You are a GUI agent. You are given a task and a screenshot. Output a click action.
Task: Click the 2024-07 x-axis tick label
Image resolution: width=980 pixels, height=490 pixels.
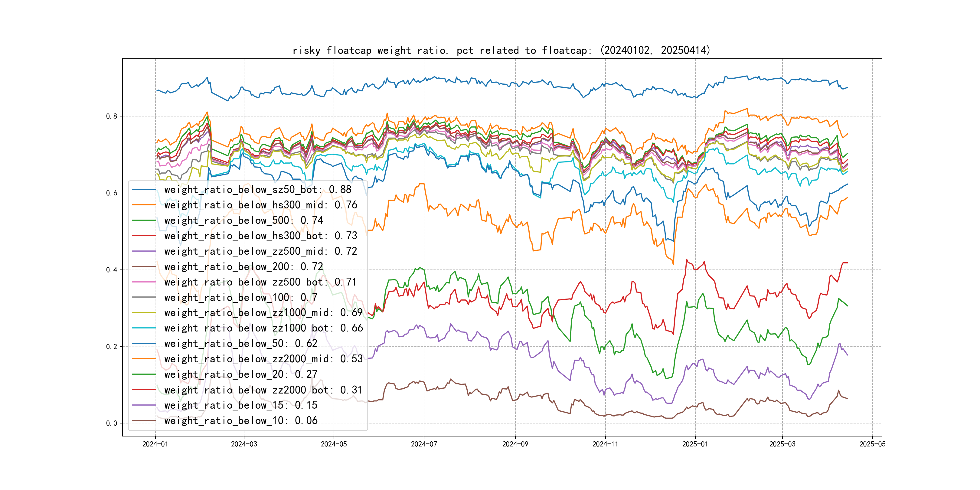424,444
